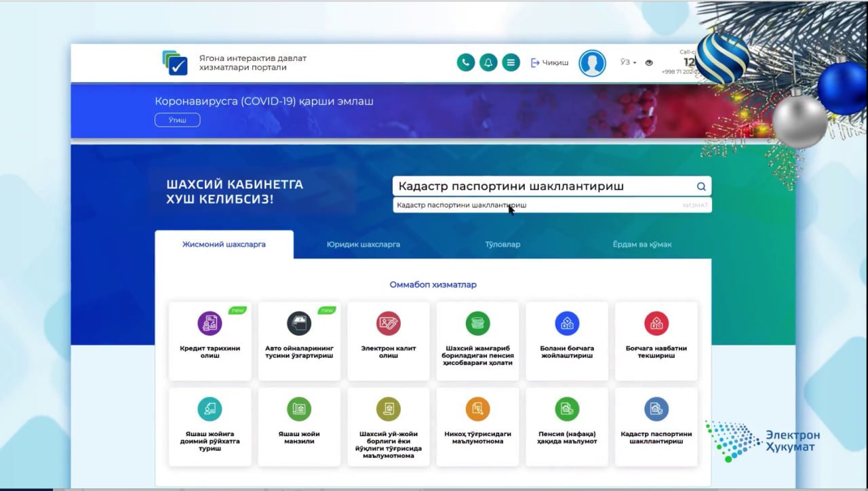Open the Кредит тарихини олиш service
The image size is (868, 491).
pos(210,340)
